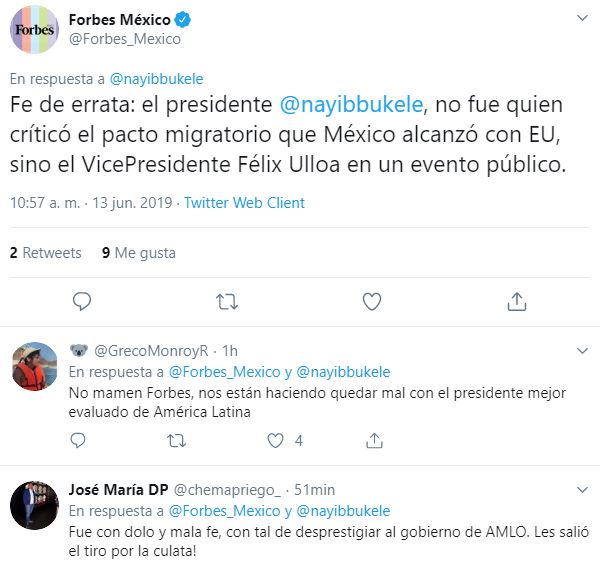Expand options menu for GrecoMonroyR's reply
The width and height of the screenshot is (600, 566).
click(581, 350)
